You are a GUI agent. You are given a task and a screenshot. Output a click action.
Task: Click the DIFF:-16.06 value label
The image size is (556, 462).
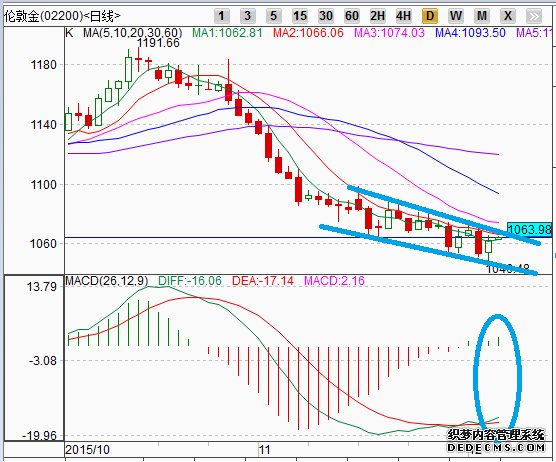[x=190, y=281]
